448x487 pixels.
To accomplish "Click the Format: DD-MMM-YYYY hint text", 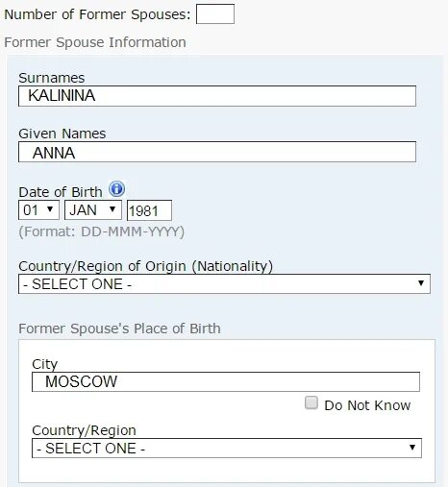I will [x=102, y=231].
